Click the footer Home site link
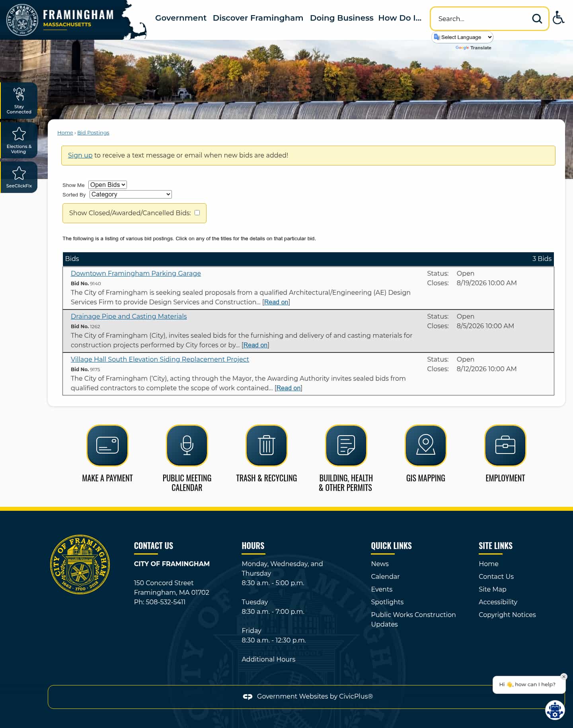The image size is (573, 728). (x=489, y=564)
